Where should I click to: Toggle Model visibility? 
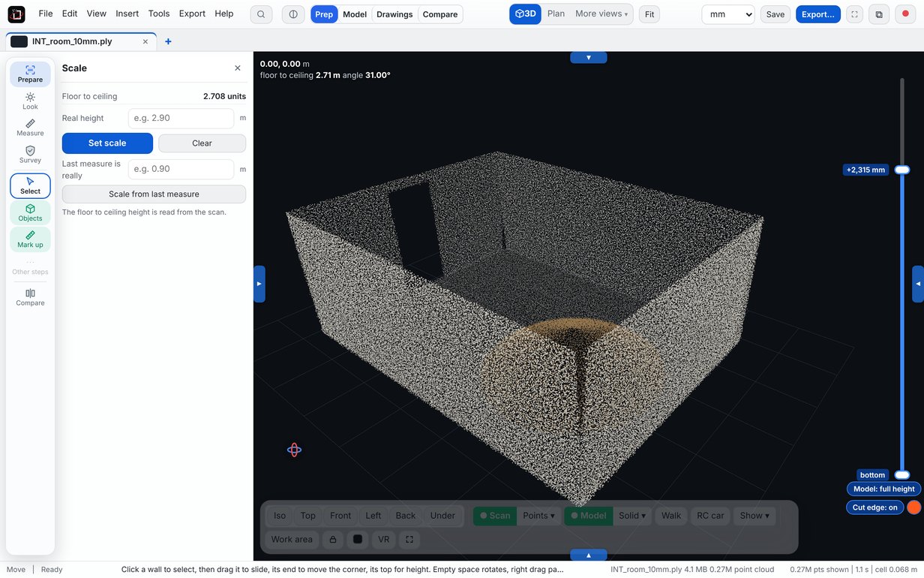point(589,516)
